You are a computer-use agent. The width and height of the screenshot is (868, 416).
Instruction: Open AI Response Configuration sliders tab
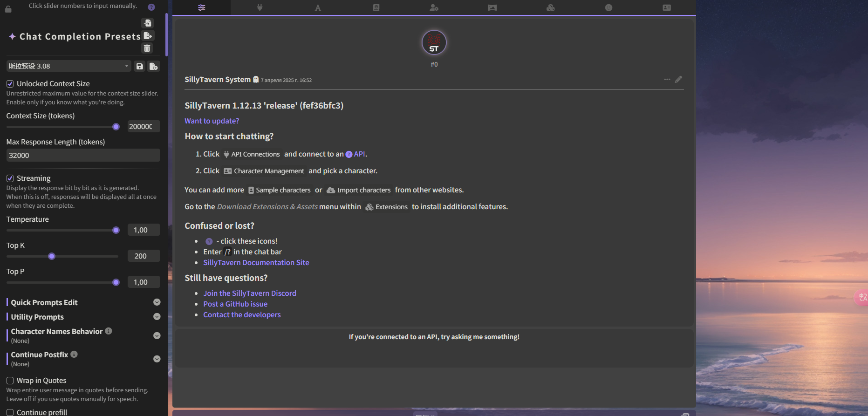coord(201,7)
